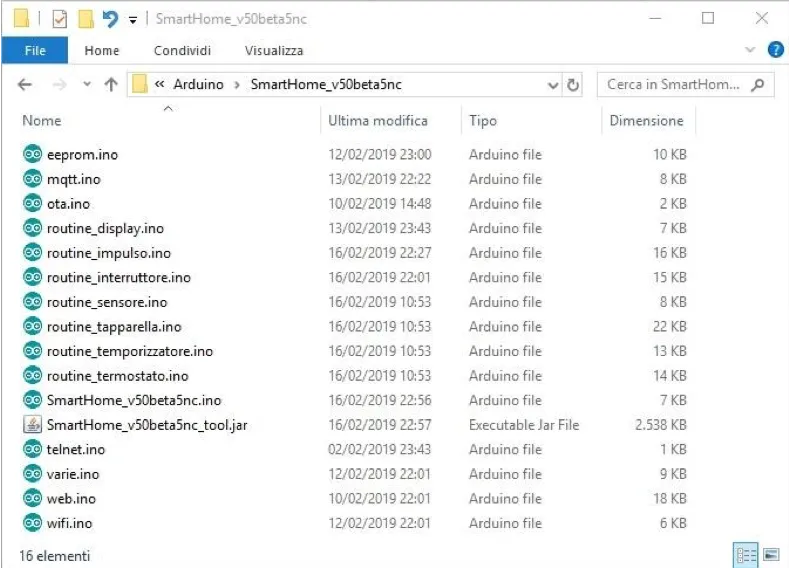Open Customize Quick Access Toolbar dropdown
This screenshot has height=568, width=789.
[133, 20]
